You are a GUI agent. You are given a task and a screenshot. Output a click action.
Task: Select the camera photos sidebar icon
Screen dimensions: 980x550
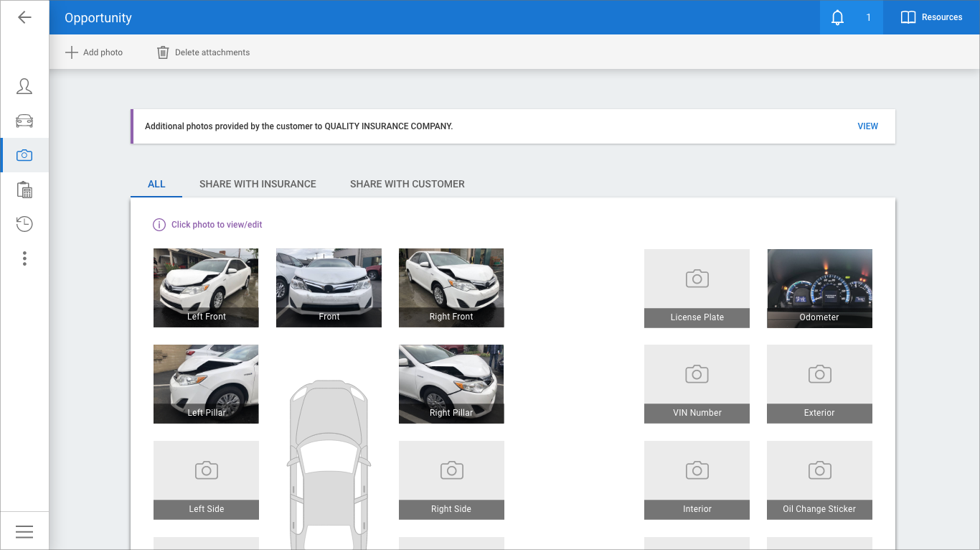point(24,155)
